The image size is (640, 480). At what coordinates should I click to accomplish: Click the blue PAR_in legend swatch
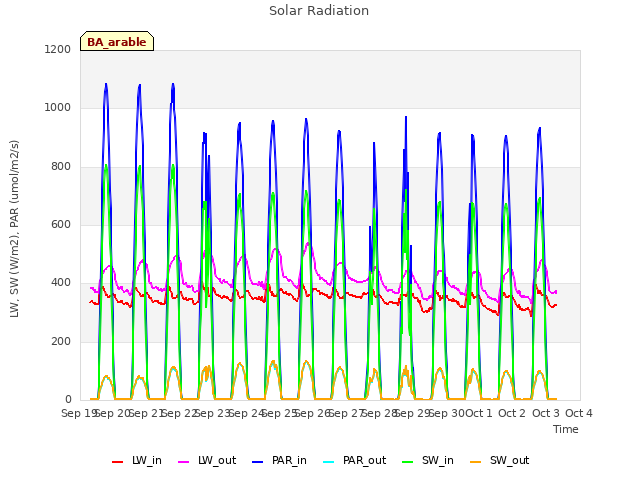coord(258,462)
